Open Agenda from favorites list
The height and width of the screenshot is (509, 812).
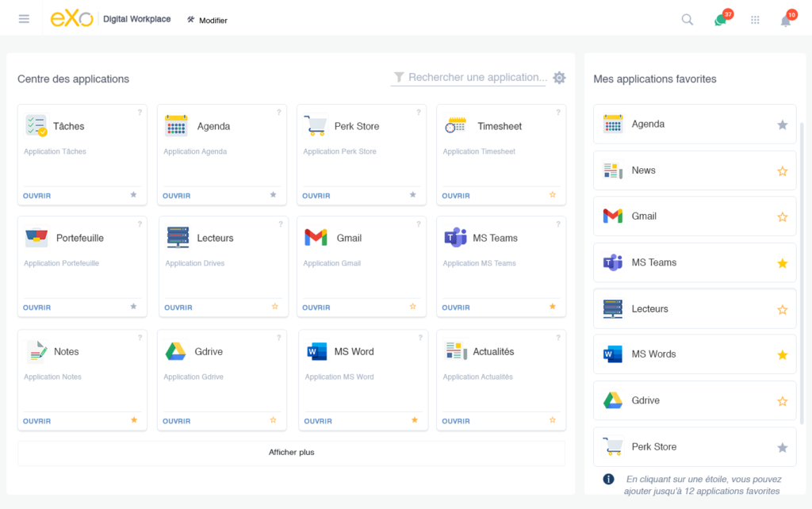coord(695,124)
